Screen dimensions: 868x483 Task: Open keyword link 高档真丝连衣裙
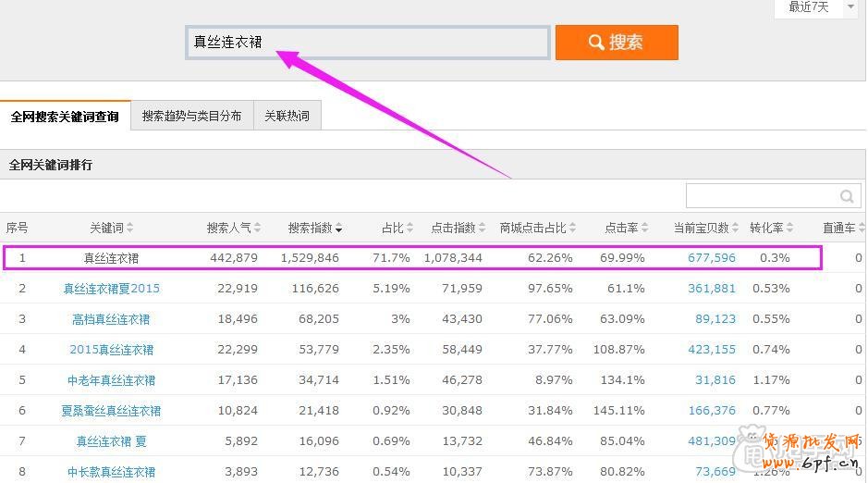pos(111,319)
